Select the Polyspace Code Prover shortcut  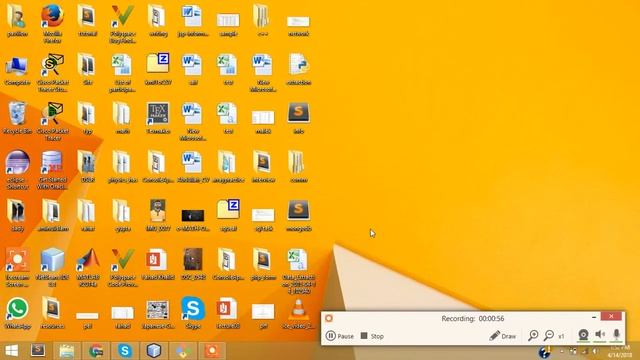point(122,267)
